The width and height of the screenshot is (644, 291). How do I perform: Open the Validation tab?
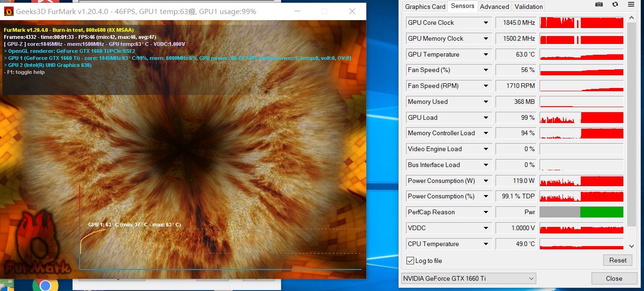[x=528, y=7]
